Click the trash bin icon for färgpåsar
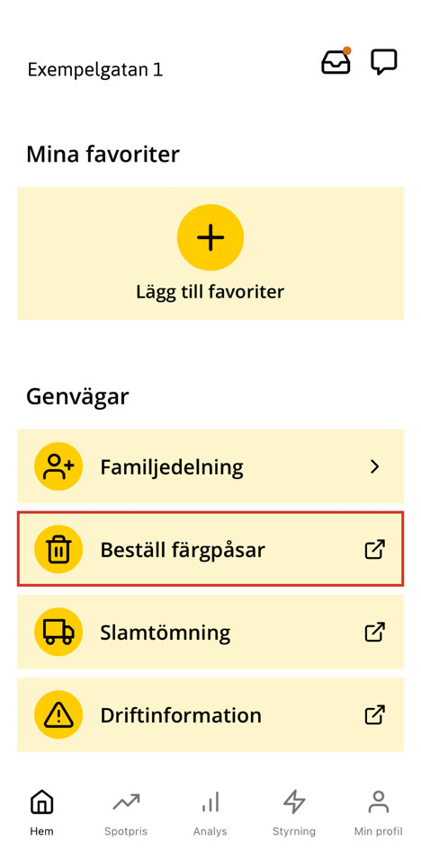 (58, 549)
